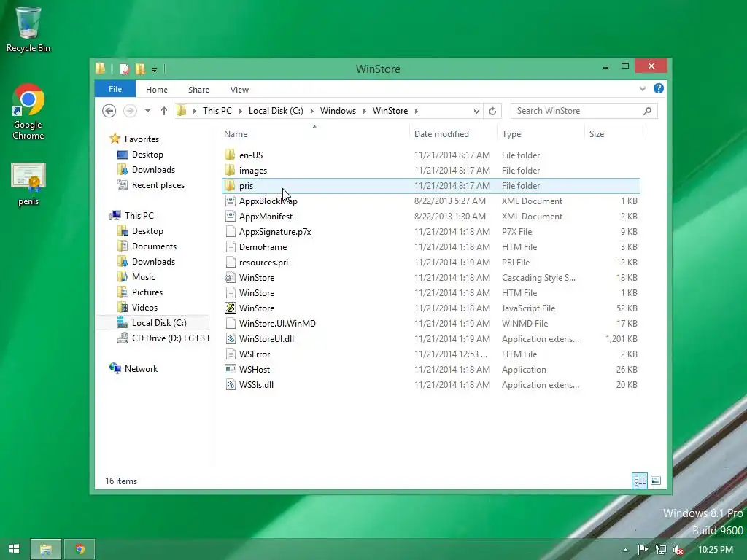Select the WinStore.UI.WinMD file
Screen dimensions: 747x560
pyautogui.click(x=430, y=323)
